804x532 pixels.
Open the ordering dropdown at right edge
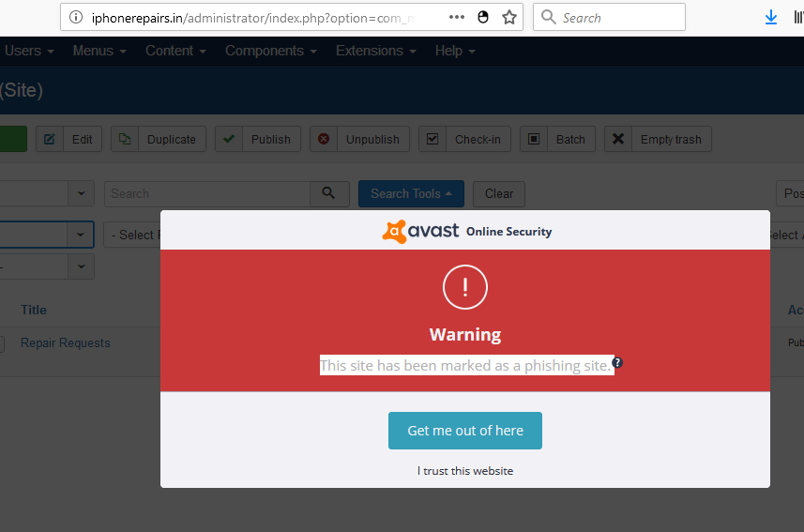pyautogui.click(x=790, y=193)
